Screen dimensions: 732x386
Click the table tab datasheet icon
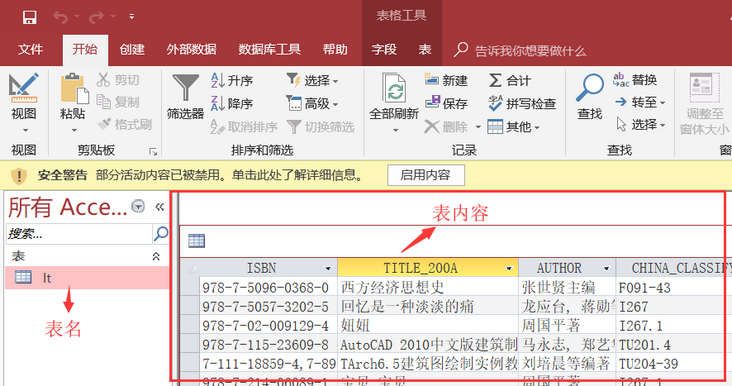pos(196,241)
